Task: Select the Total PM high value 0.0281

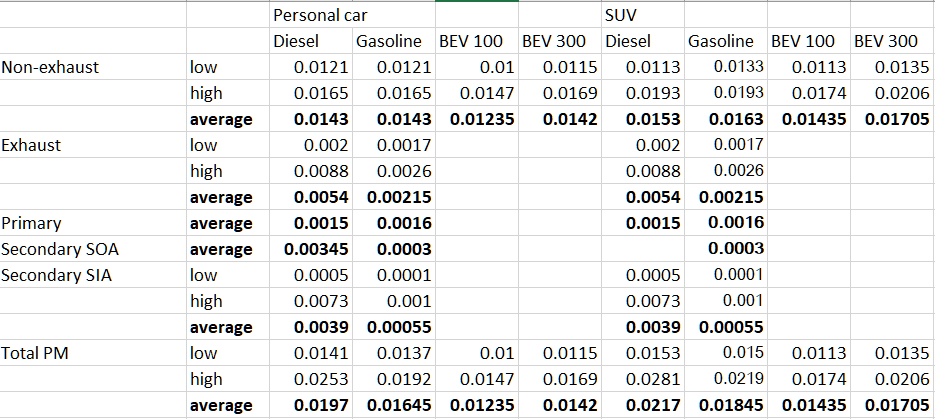Action: (653, 379)
